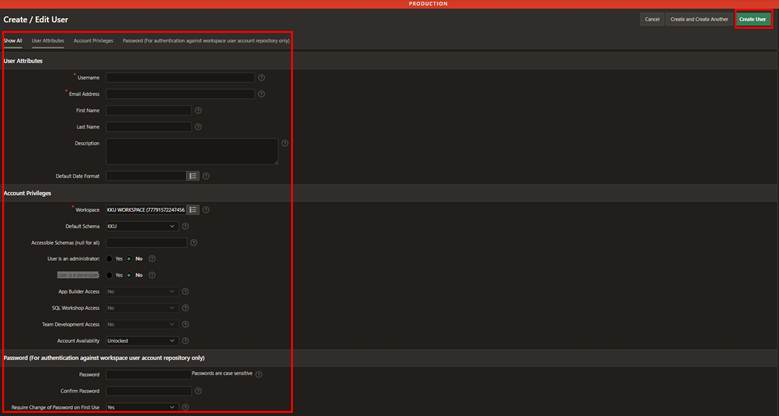Viewport: 779px width, 416px height.
Task: Open the Account Availability dropdown
Action: pos(142,341)
